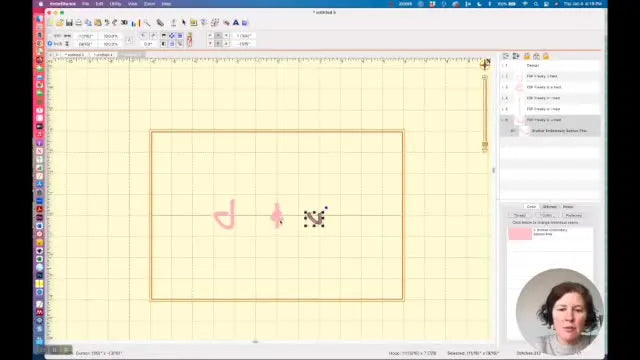
Task: Open Spotlight search in menu bar
Action: pyautogui.click(x=536, y=4)
